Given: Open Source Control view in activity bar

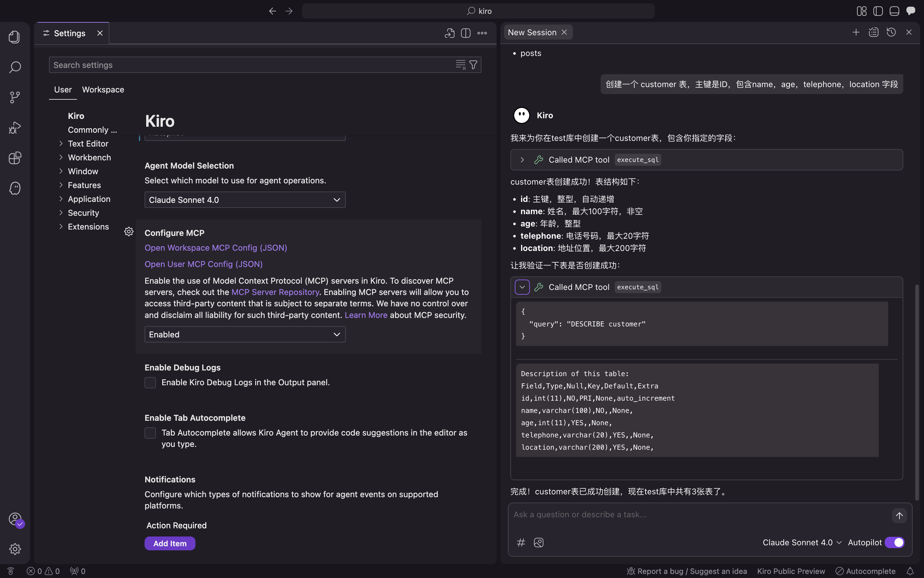Looking at the screenshot, I should (14, 97).
